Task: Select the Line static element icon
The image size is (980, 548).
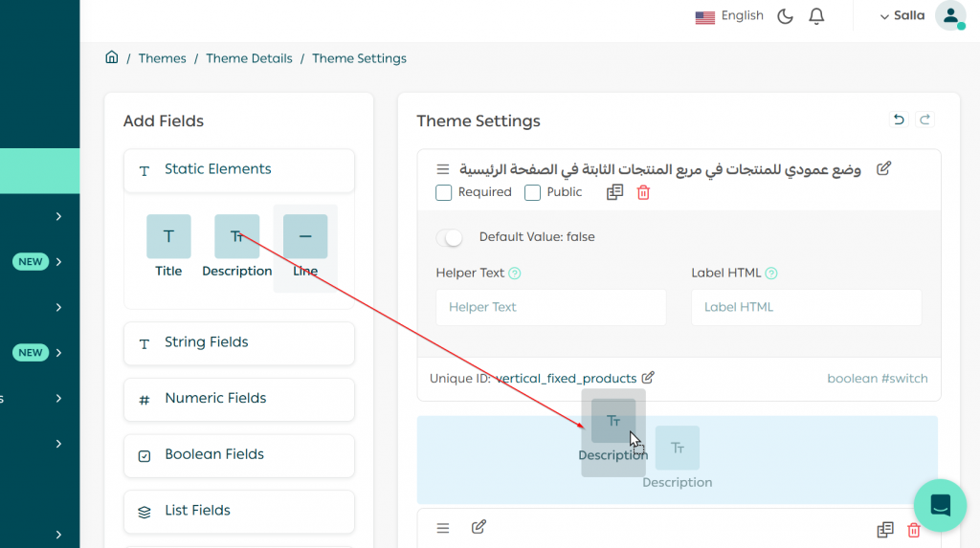Action: click(305, 236)
